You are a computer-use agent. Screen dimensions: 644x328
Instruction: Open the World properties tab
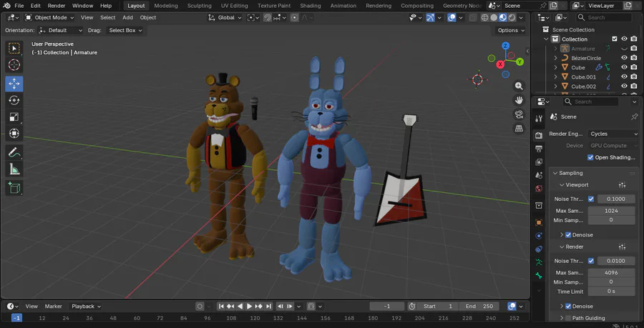tap(539, 189)
